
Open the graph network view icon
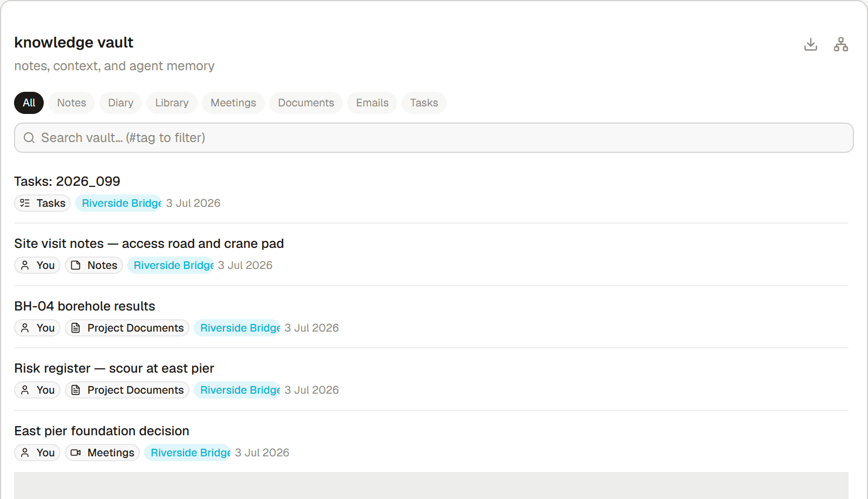coord(840,44)
